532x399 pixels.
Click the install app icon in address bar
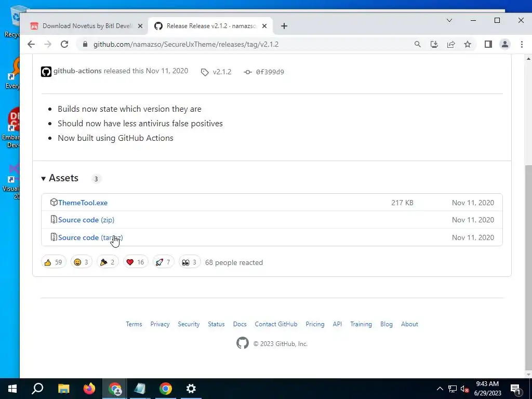click(x=434, y=45)
